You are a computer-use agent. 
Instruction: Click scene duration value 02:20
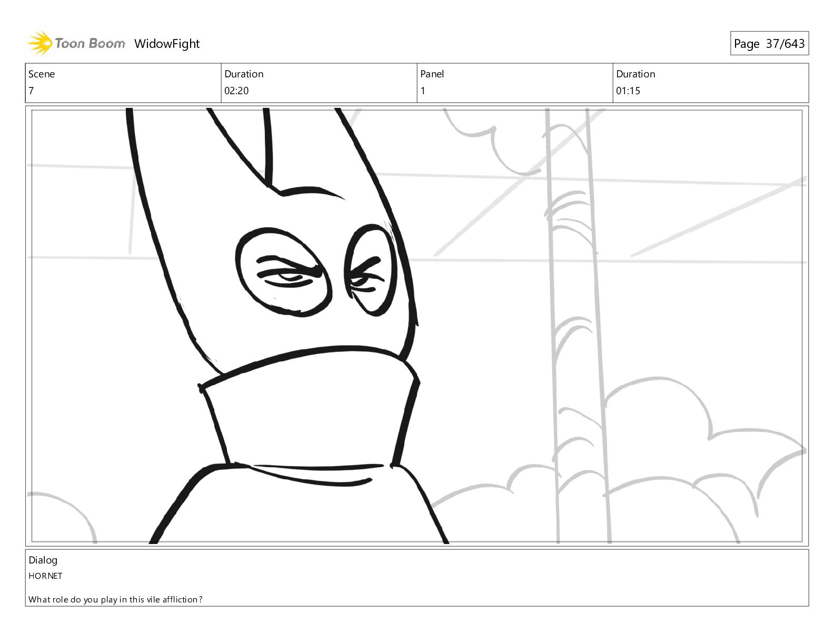[x=236, y=90]
